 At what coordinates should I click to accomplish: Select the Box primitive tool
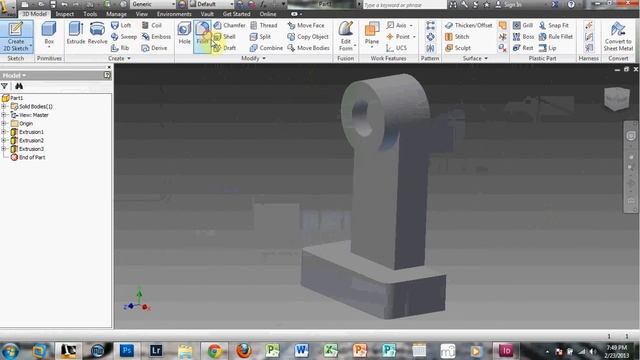click(49, 34)
